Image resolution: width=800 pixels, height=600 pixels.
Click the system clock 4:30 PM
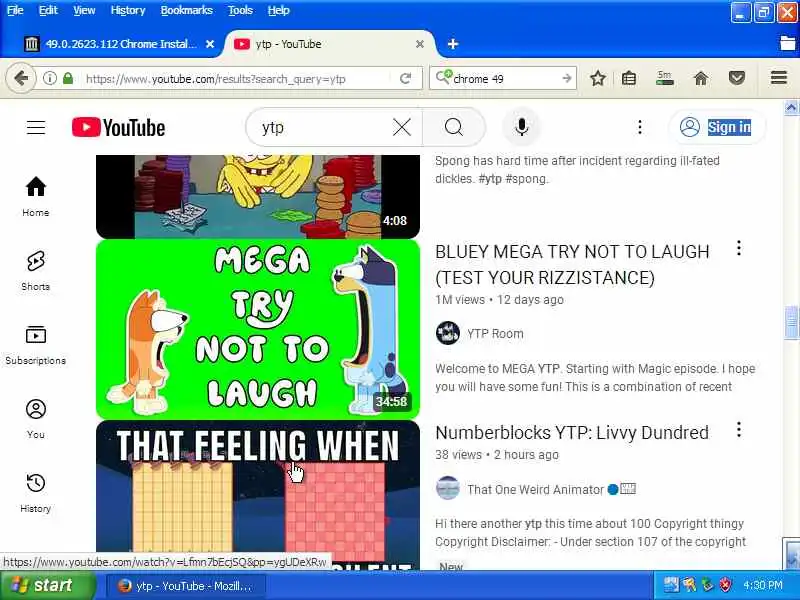pos(762,585)
